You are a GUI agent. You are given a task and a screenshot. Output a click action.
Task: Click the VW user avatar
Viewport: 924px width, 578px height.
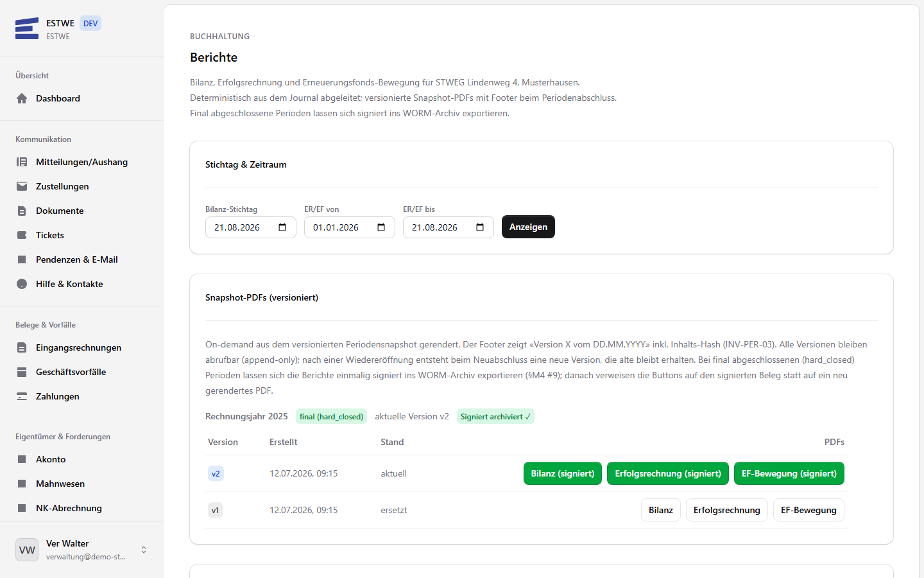coord(27,550)
